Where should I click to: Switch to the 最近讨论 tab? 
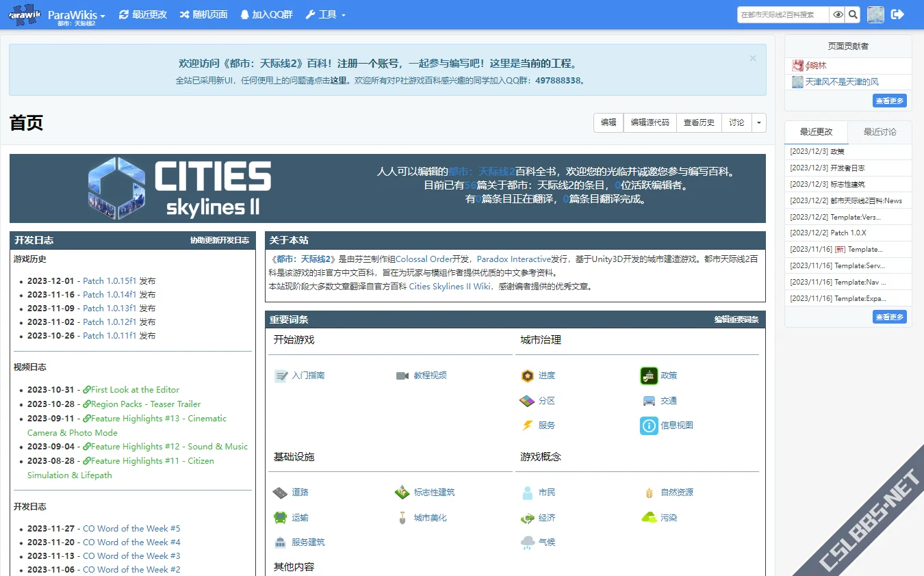(x=880, y=132)
